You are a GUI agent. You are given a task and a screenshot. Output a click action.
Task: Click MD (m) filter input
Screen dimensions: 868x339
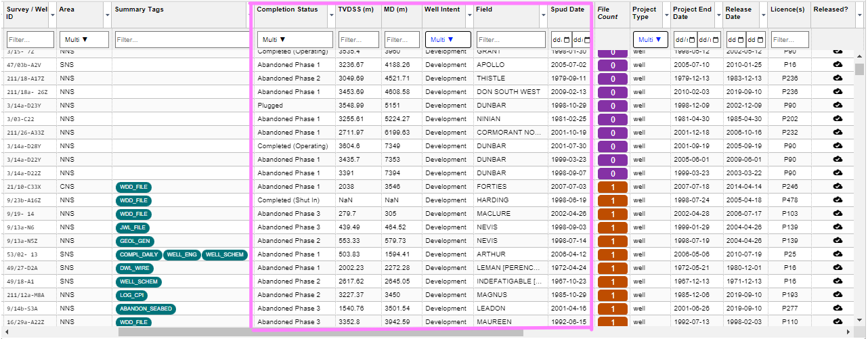pyautogui.click(x=402, y=40)
